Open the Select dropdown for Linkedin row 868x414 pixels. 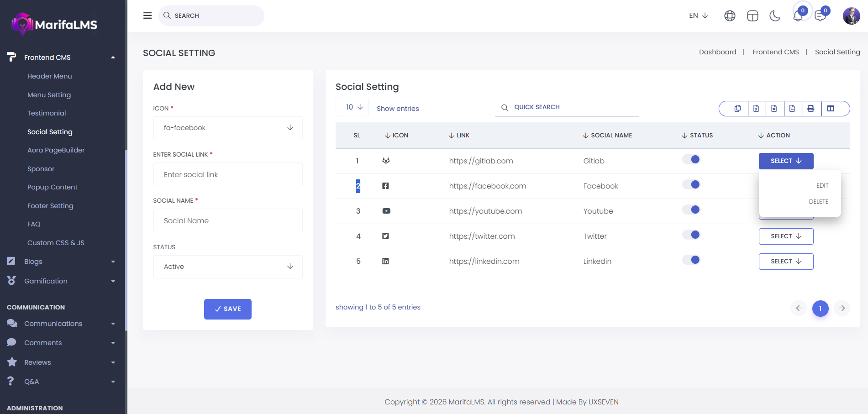786,262
